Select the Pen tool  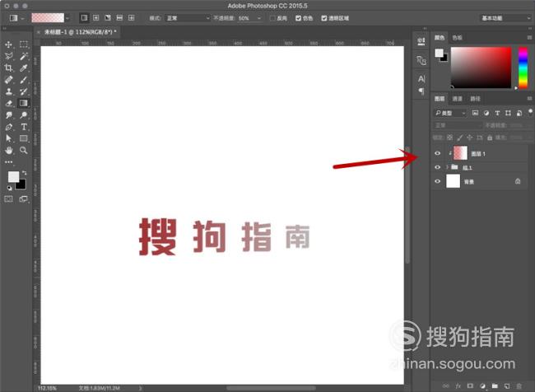(8, 127)
